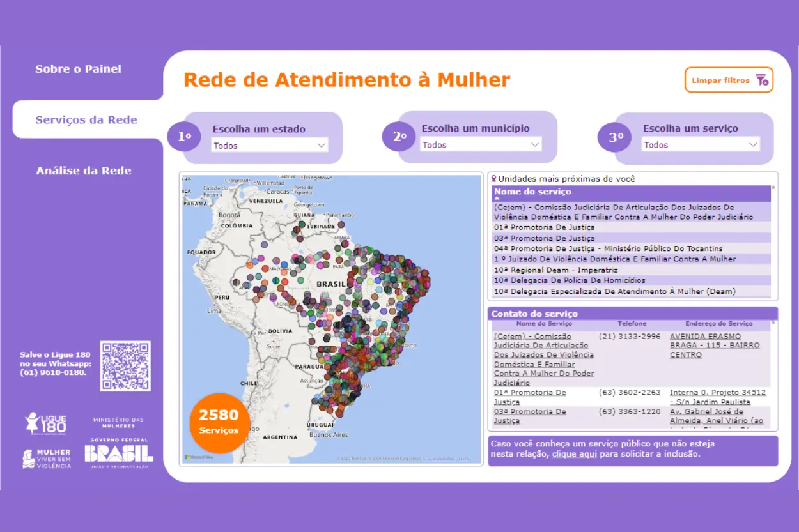The image size is (799, 532).
Task: Click the orange 2580 Serviços counter
Action: 219,423
